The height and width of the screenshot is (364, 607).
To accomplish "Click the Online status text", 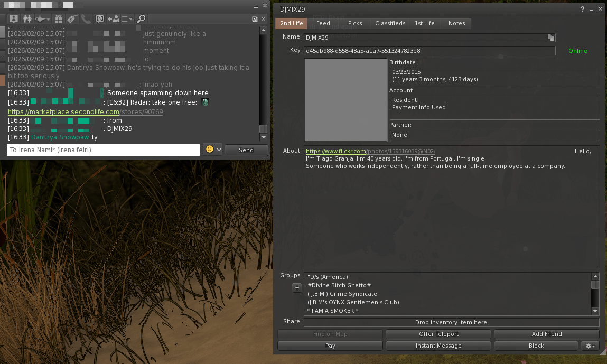I will (x=577, y=51).
